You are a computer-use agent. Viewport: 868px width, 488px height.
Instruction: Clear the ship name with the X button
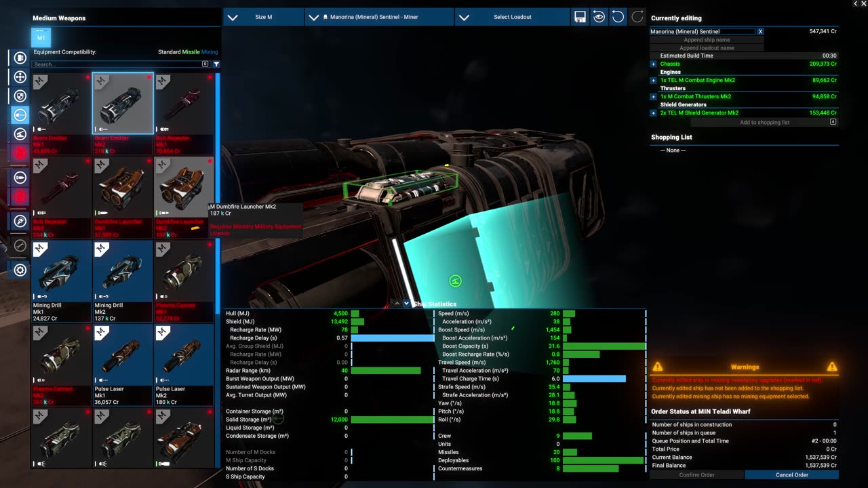760,31
